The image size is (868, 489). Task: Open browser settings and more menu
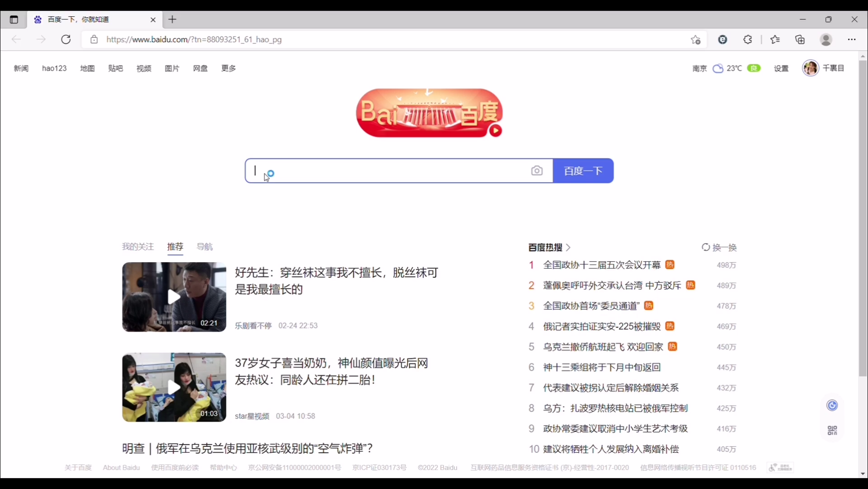[852, 39]
